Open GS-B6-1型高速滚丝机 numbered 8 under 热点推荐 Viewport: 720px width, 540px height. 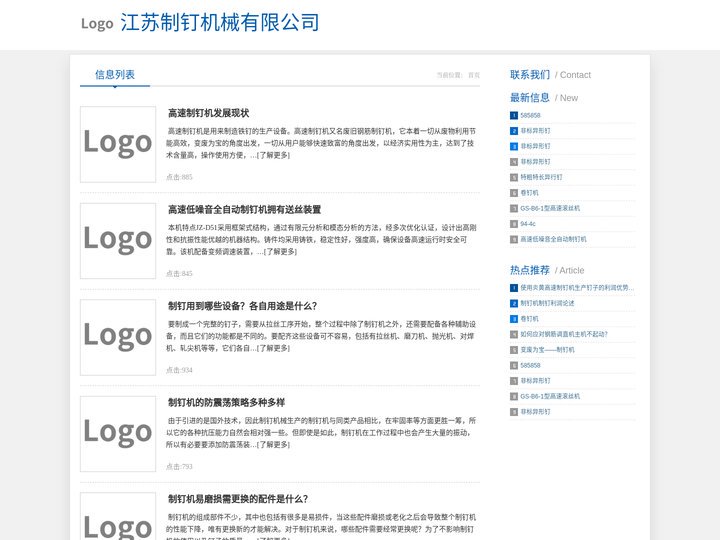(x=550, y=396)
